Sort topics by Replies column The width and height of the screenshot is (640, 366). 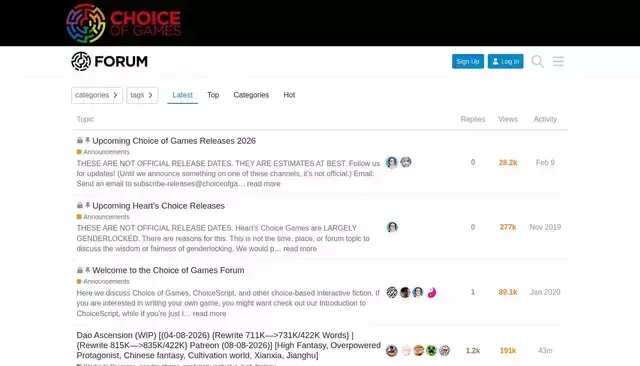(x=473, y=119)
